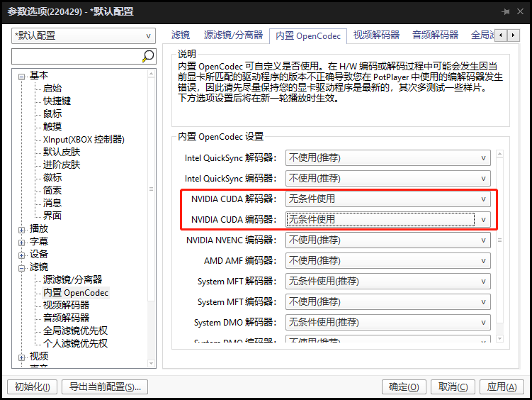Switch to the 音频解码器 tab
Viewport: 532px width, 400px height.
pyautogui.click(x=435, y=35)
